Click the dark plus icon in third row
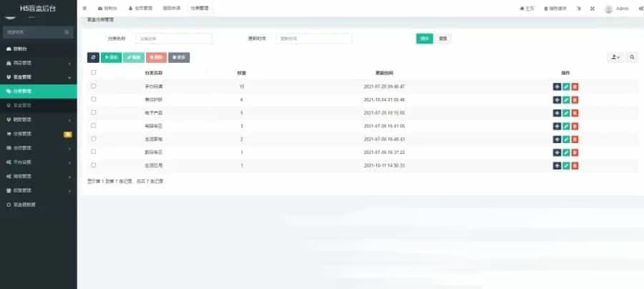 click(557, 113)
